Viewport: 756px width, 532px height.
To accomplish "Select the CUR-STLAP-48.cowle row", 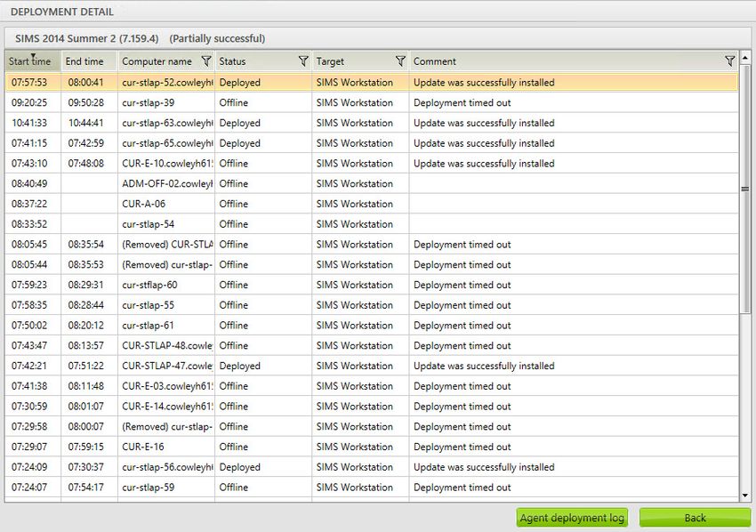I will (x=372, y=346).
